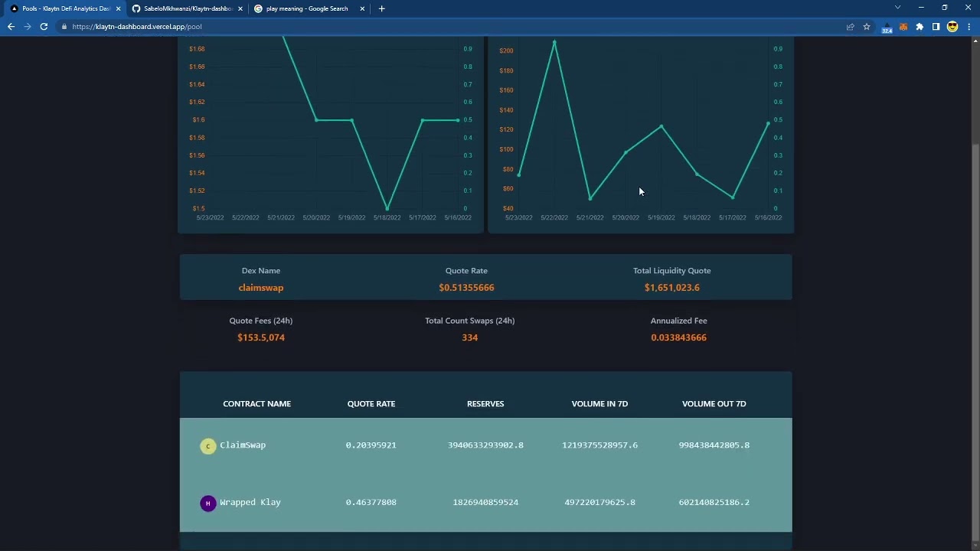Click right chart's 5/22/2022 peak point
This screenshot has height=551, width=980.
pos(554,42)
